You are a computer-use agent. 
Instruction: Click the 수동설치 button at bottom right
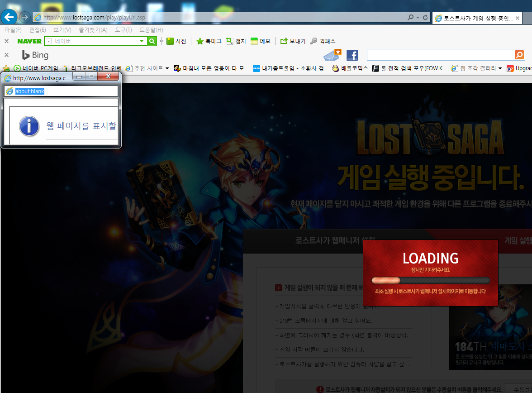tap(519, 389)
